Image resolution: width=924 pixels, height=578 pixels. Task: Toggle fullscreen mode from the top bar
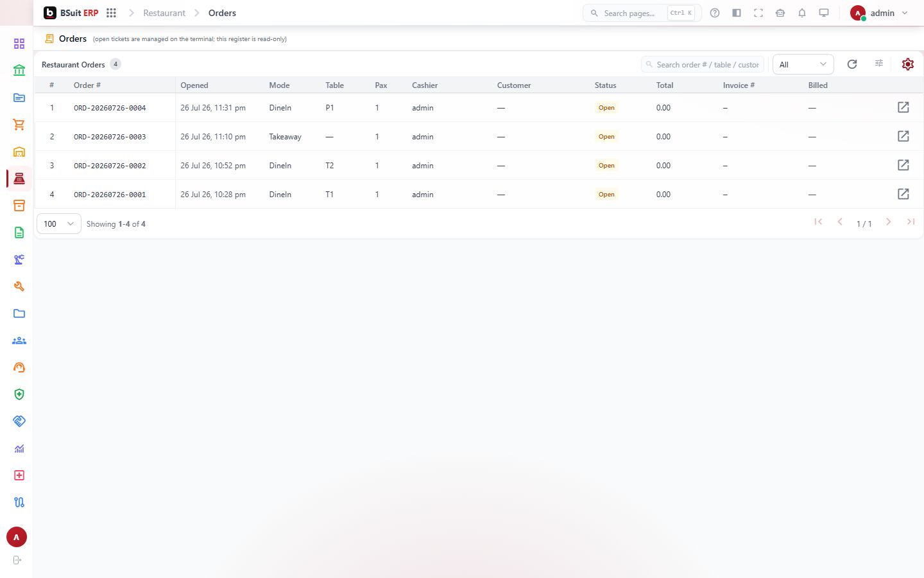pos(758,13)
